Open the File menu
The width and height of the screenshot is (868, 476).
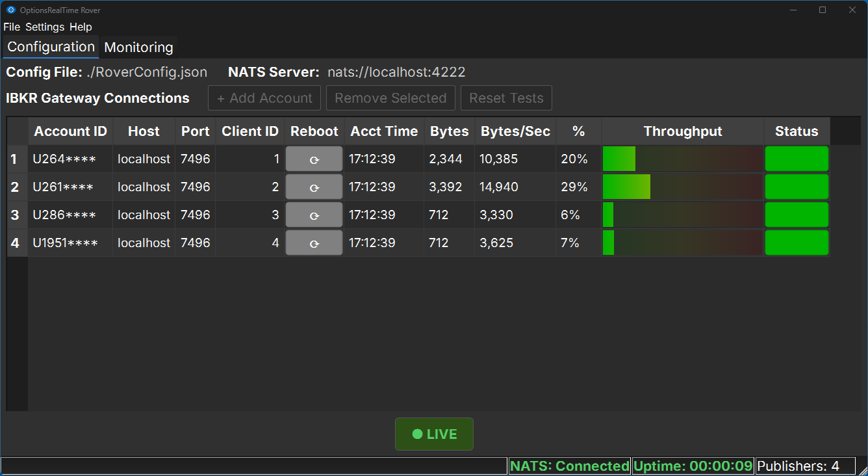12,27
